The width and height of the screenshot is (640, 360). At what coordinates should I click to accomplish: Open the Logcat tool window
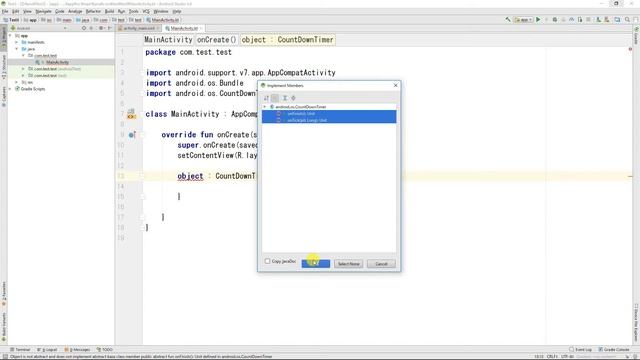point(47,349)
